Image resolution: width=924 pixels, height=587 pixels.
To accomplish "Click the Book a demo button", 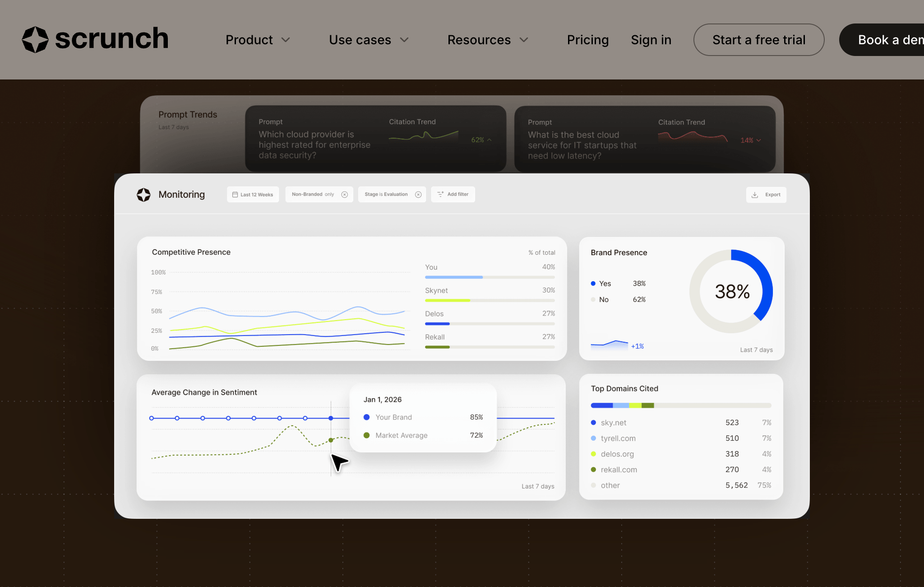I will 882,40.
